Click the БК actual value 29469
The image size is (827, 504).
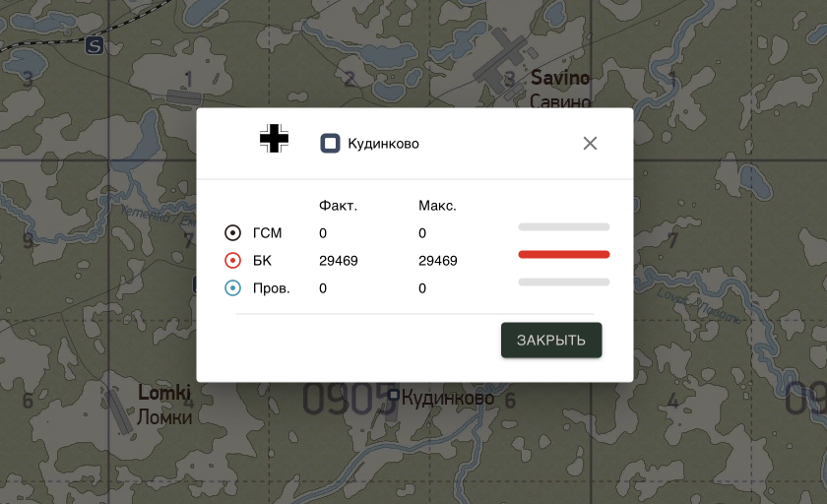[x=339, y=261]
